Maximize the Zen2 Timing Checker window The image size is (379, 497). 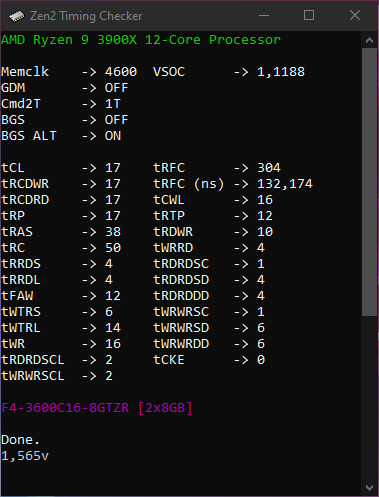tap(309, 15)
